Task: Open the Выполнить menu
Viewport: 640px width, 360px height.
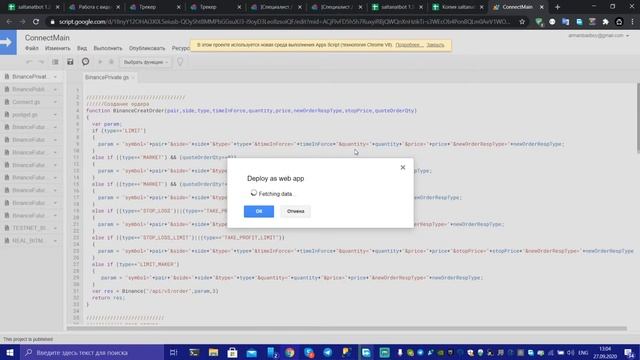Action: [108, 48]
